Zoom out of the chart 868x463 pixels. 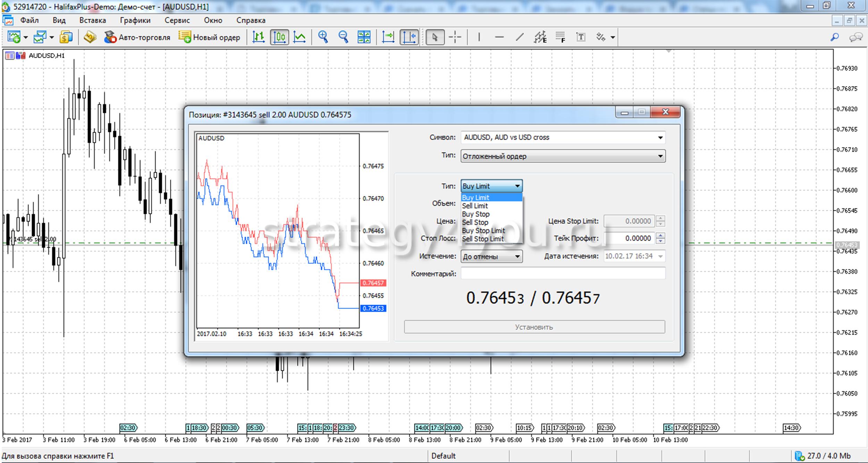pos(343,37)
